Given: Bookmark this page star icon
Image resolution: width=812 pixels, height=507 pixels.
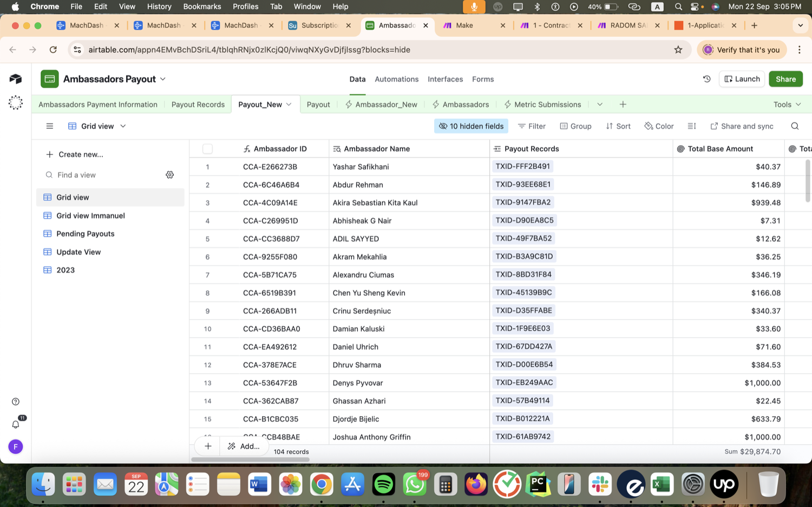Looking at the screenshot, I should pyautogui.click(x=678, y=50).
